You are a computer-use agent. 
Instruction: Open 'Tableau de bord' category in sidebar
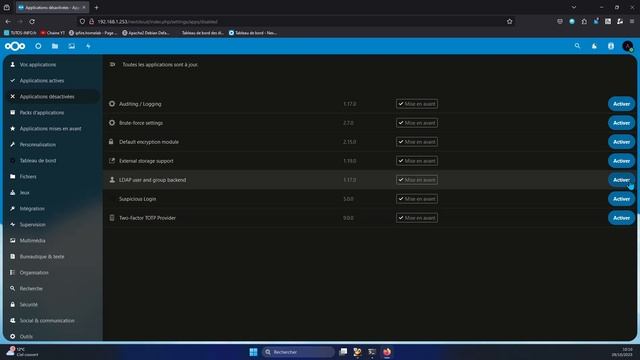(52, 160)
